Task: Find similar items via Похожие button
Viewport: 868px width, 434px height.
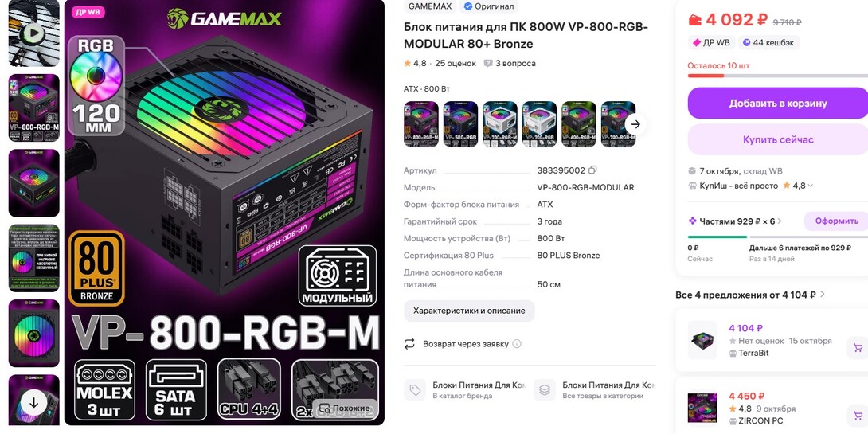Action: [345, 409]
